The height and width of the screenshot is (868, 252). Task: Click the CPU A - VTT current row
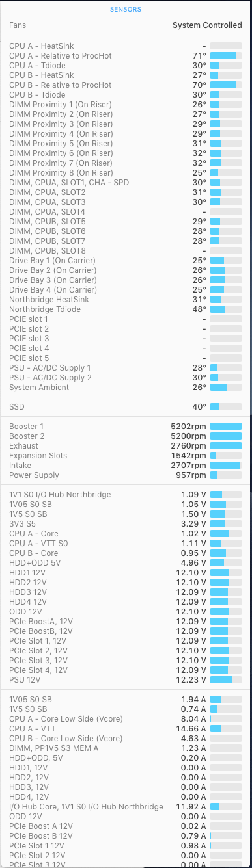coord(126,729)
